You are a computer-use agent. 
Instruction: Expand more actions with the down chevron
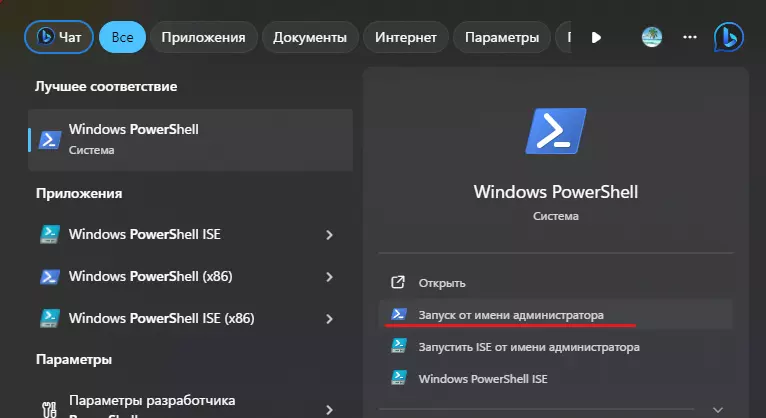[x=717, y=408]
